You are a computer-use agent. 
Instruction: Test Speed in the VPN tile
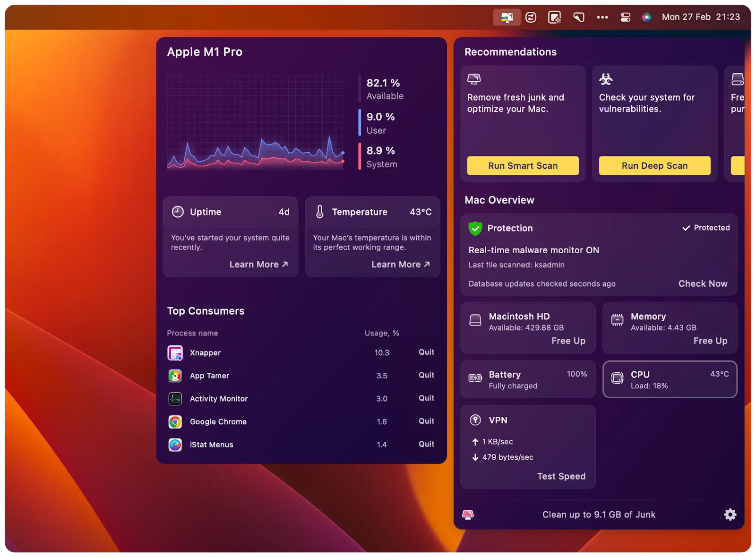pos(561,477)
